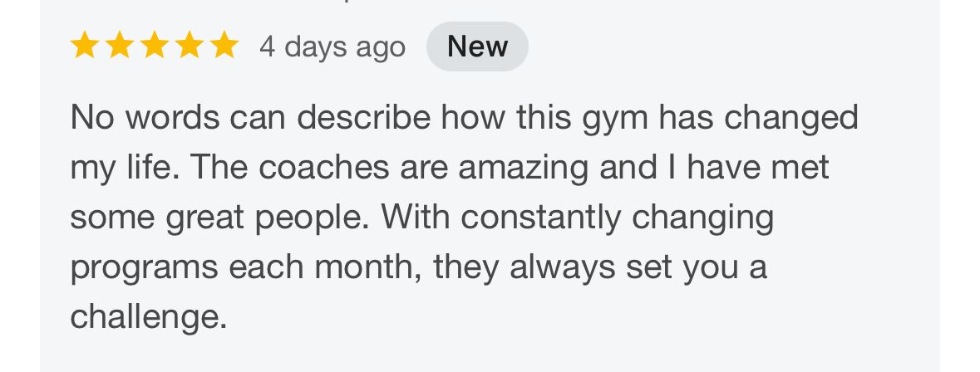Click the second yellow rating star
Image resolution: width=980 pixels, height=372 pixels.
coord(120,46)
